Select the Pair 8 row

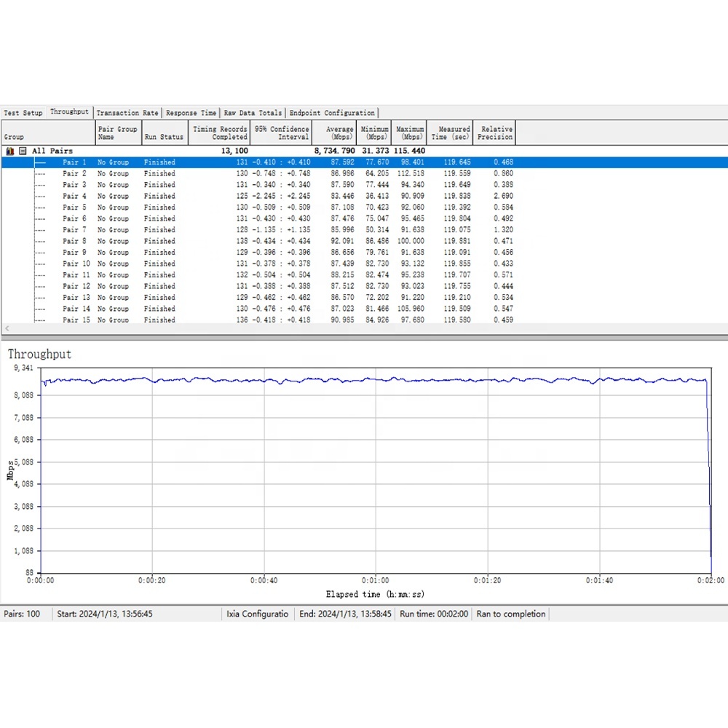[365, 241]
